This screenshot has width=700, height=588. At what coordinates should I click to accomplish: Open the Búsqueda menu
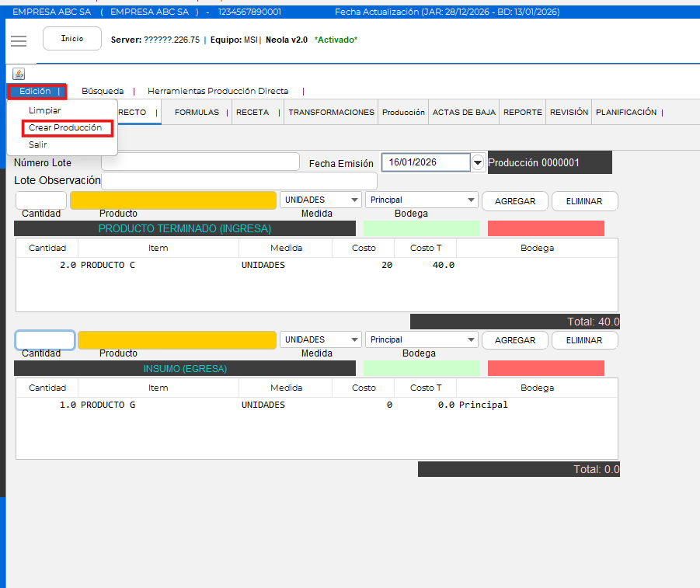103,91
